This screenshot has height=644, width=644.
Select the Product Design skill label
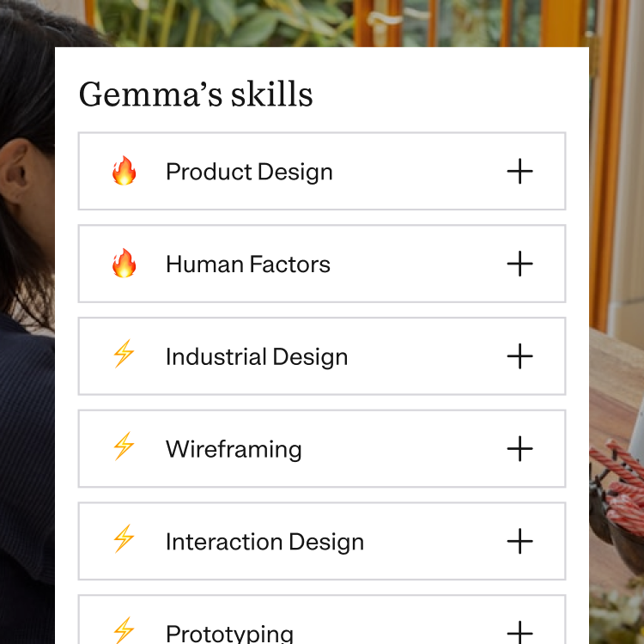click(x=249, y=172)
